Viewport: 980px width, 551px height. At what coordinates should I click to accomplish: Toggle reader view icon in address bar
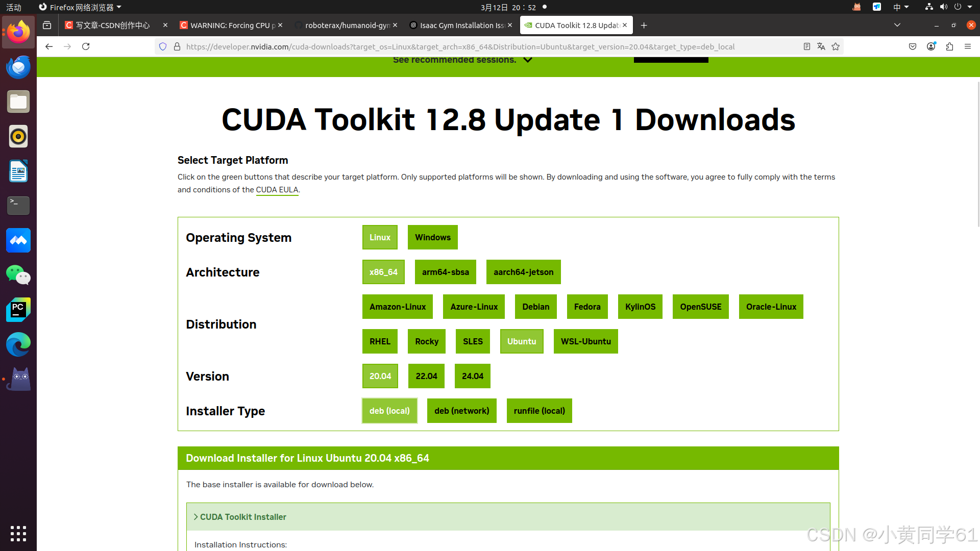807,46
